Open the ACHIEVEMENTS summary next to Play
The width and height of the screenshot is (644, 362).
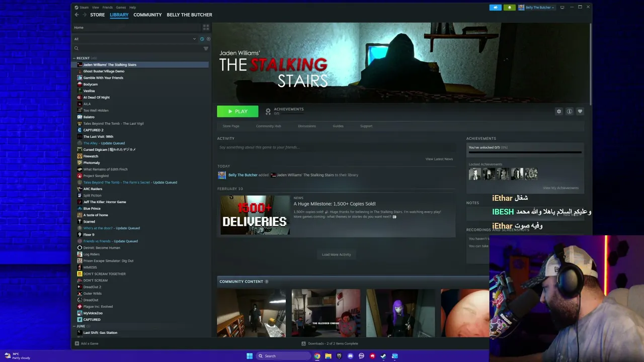(284, 111)
